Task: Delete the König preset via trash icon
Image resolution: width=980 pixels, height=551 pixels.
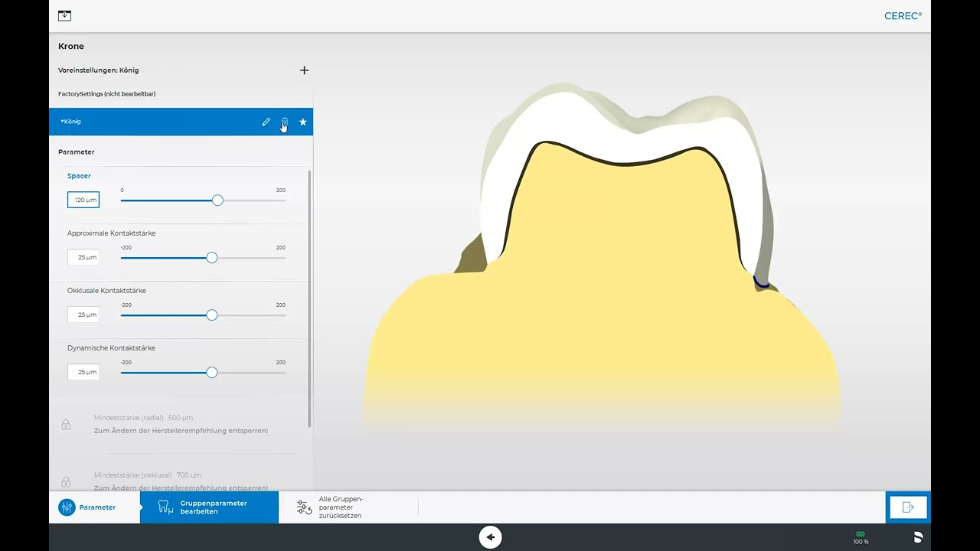Action: (x=285, y=122)
